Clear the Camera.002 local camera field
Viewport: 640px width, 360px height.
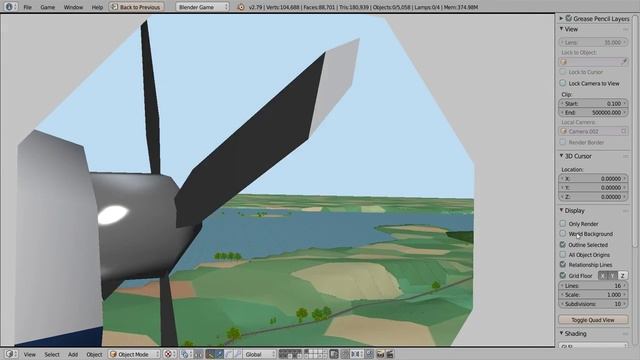(x=624, y=131)
